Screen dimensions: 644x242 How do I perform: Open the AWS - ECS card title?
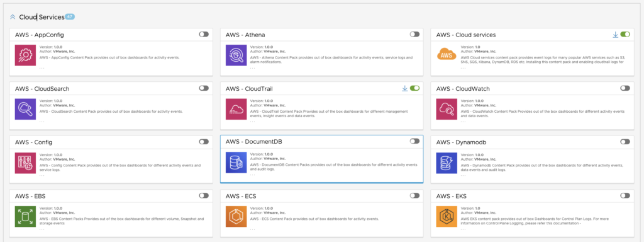[x=241, y=196]
